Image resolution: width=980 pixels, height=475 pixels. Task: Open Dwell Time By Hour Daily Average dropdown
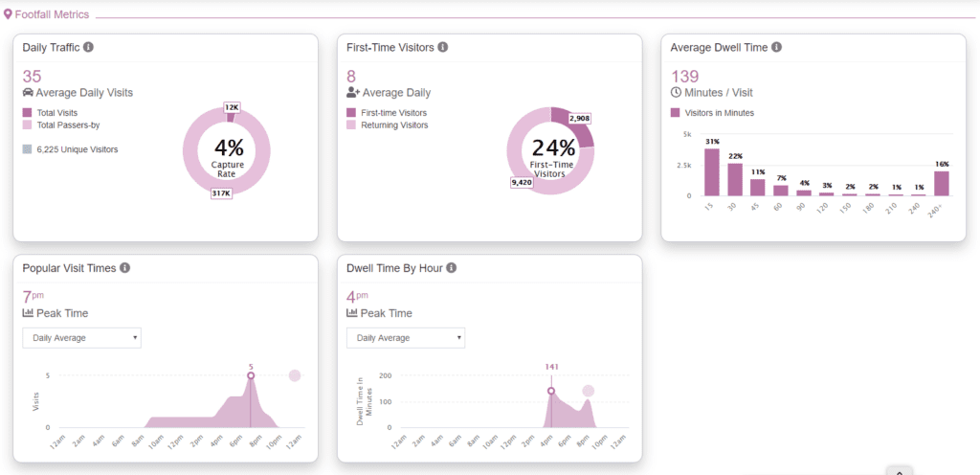coord(406,337)
